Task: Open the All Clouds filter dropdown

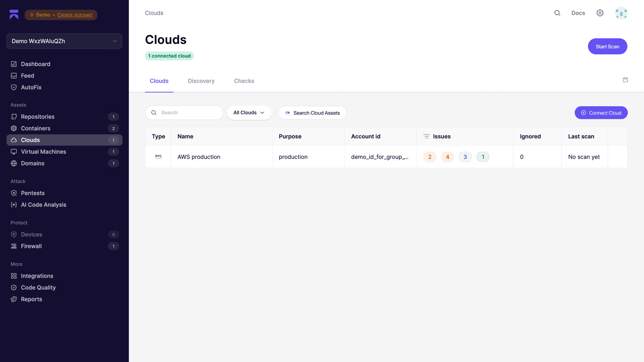Action: point(249,113)
